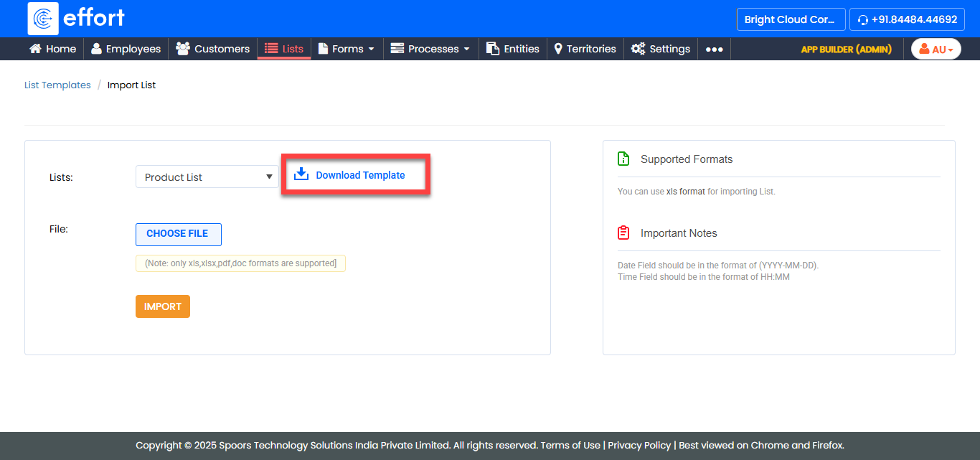Expand the Forms dropdown menu

[x=347, y=49]
